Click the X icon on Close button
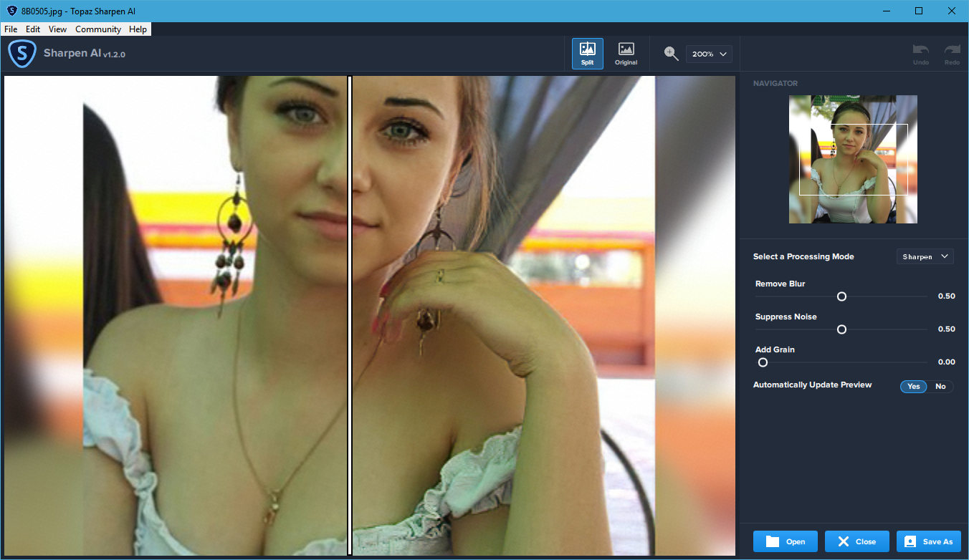 coord(844,541)
